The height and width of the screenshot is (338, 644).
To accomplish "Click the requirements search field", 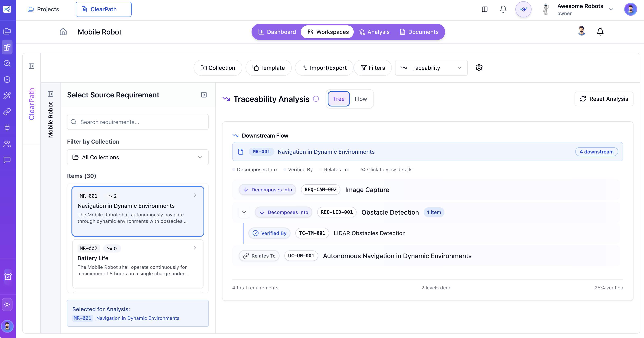I will click(x=138, y=122).
